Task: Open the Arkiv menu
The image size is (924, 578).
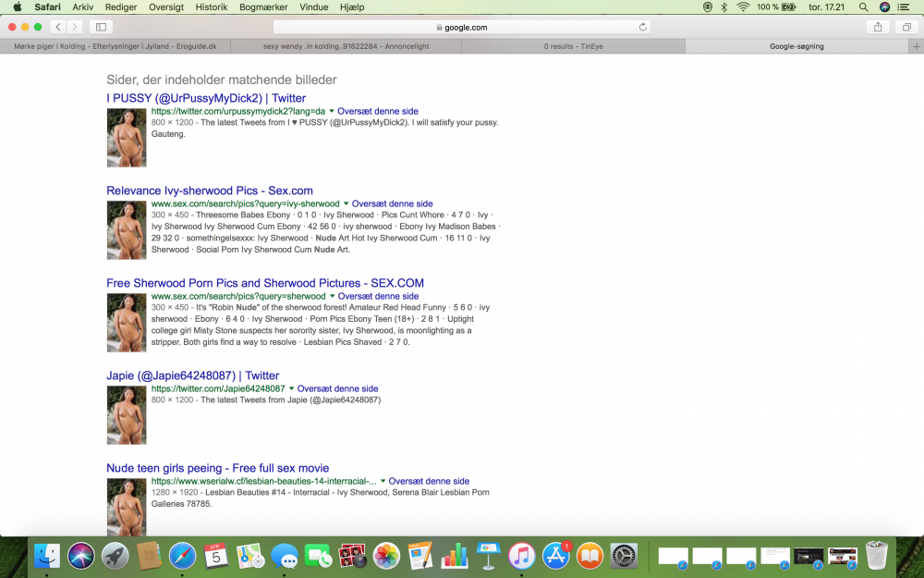Action: click(x=83, y=7)
